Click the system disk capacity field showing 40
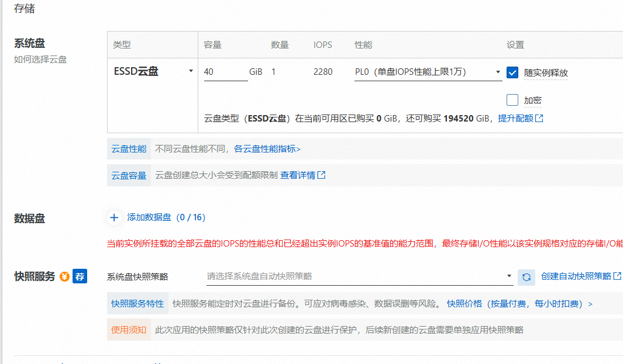The image size is (623, 364). click(225, 72)
